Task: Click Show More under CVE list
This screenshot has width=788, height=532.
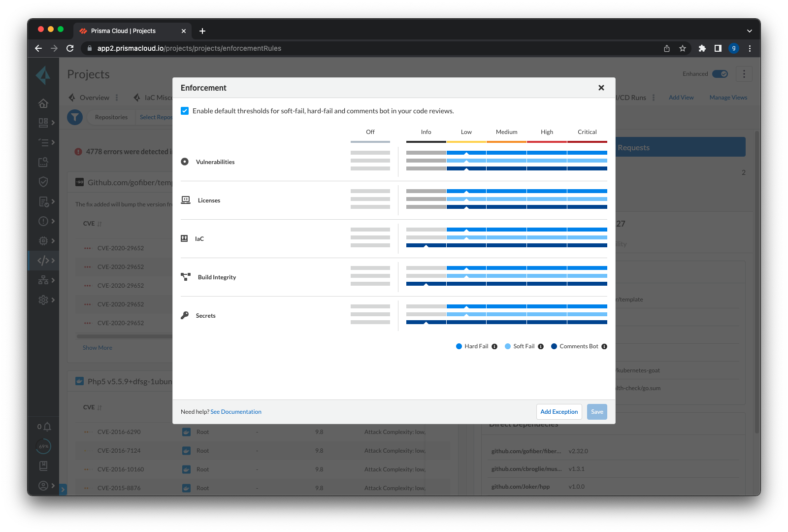Action: tap(98, 348)
